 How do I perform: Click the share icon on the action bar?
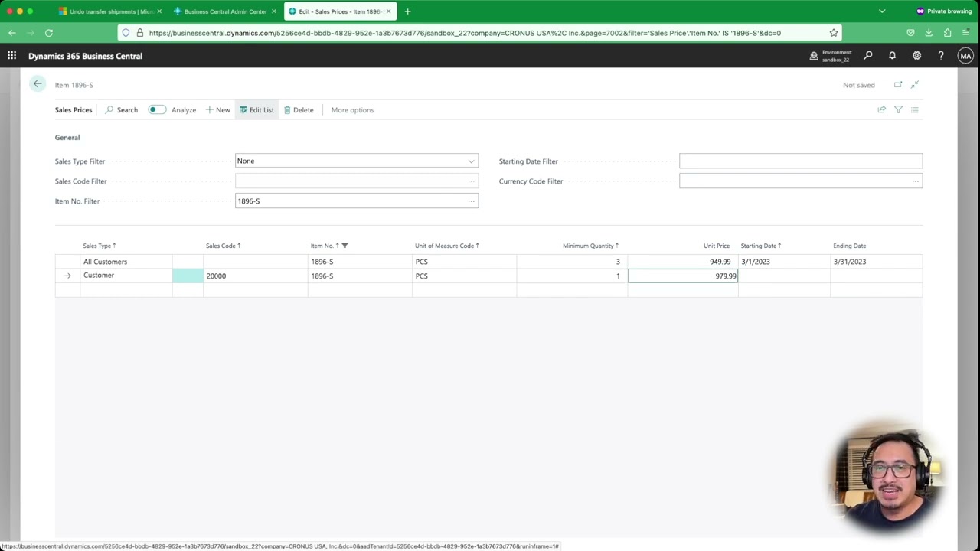coord(882,110)
